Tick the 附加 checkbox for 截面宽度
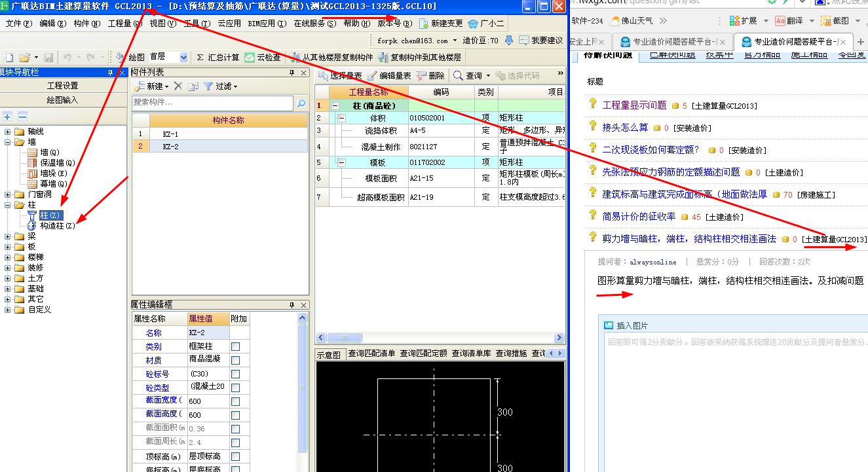 click(236, 401)
